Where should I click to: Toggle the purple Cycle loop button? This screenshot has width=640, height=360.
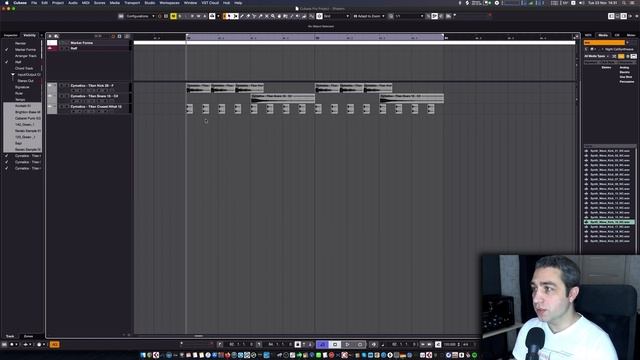pos(322,344)
